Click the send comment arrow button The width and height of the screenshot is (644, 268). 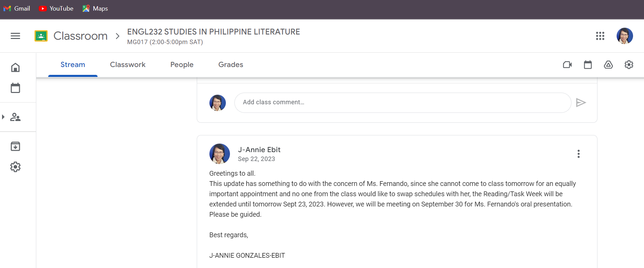point(581,103)
